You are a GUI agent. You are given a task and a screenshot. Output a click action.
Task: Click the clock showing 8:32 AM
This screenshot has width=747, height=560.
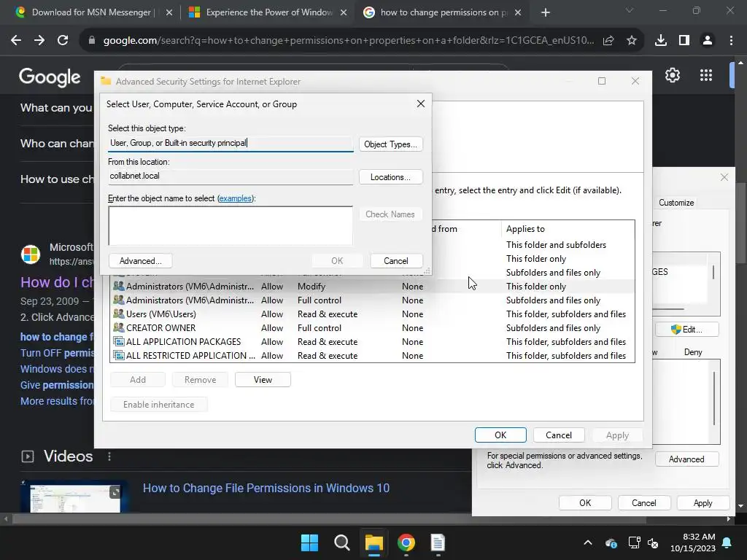(x=699, y=537)
